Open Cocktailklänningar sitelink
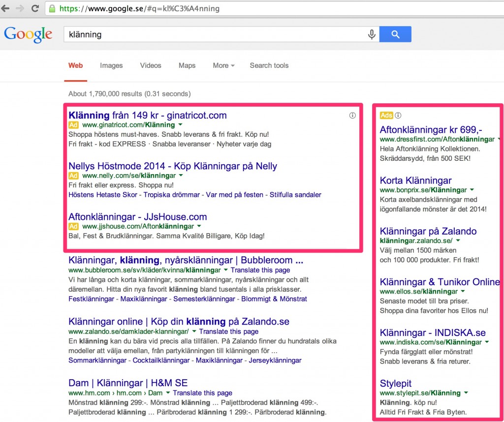This screenshot has width=504, height=422. pyautogui.click(x=161, y=361)
